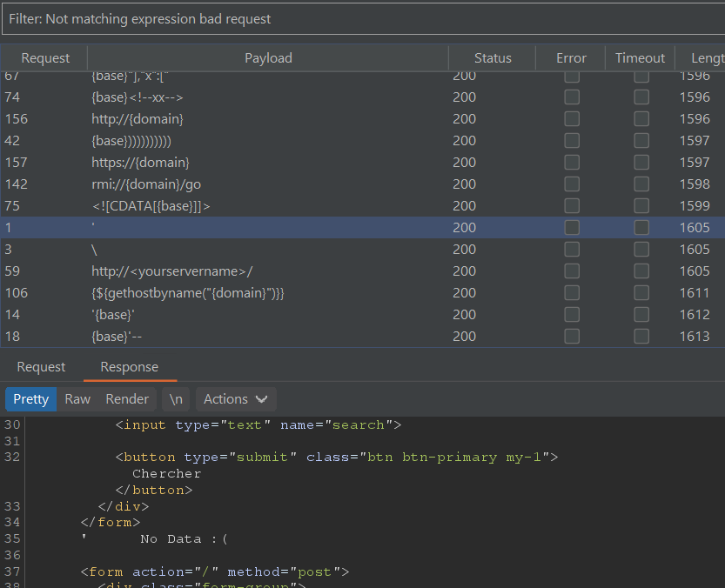Select row with payload https://{domain}
Screen dimensions: 725x588
(x=363, y=163)
